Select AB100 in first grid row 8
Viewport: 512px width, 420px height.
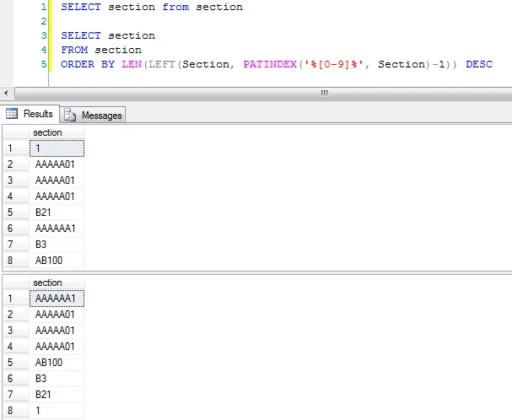57,261
